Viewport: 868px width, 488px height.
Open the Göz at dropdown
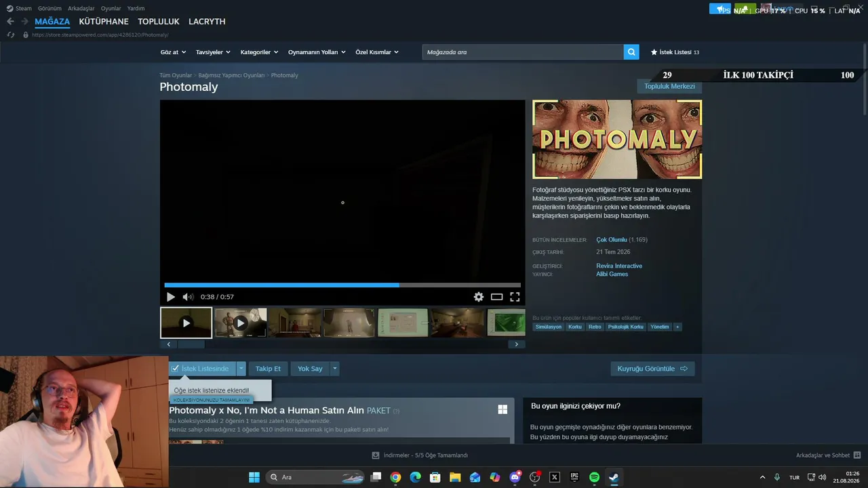point(172,52)
